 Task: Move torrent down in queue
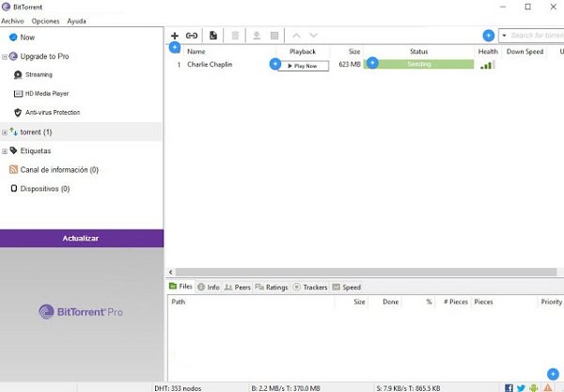(314, 36)
